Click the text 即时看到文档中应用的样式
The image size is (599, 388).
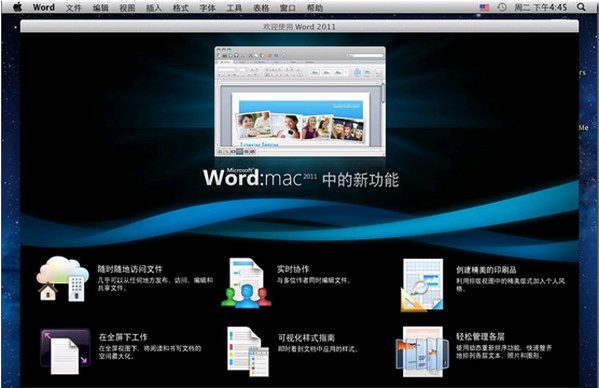318,349
